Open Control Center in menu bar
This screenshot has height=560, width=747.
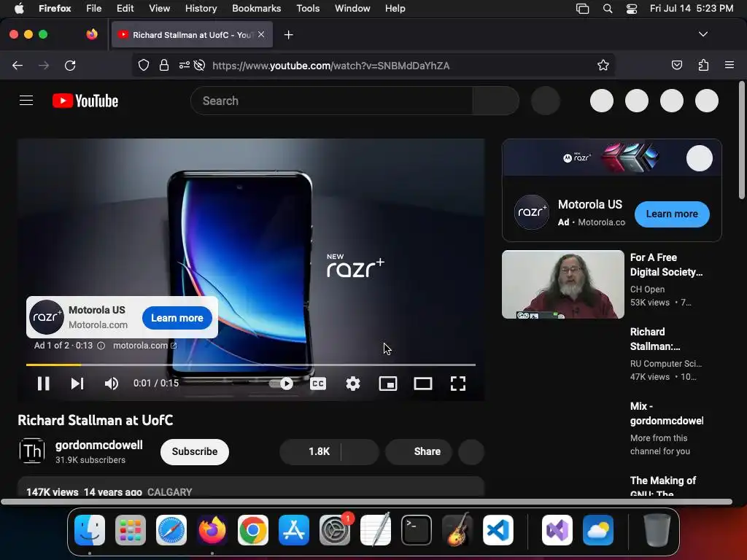coord(632,9)
